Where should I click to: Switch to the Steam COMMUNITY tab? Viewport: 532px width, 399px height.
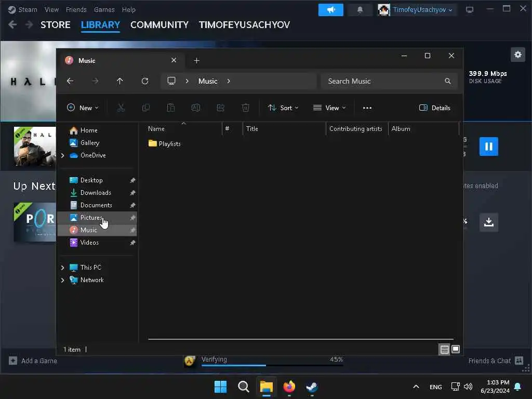pyautogui.click(x=159, y=25)
